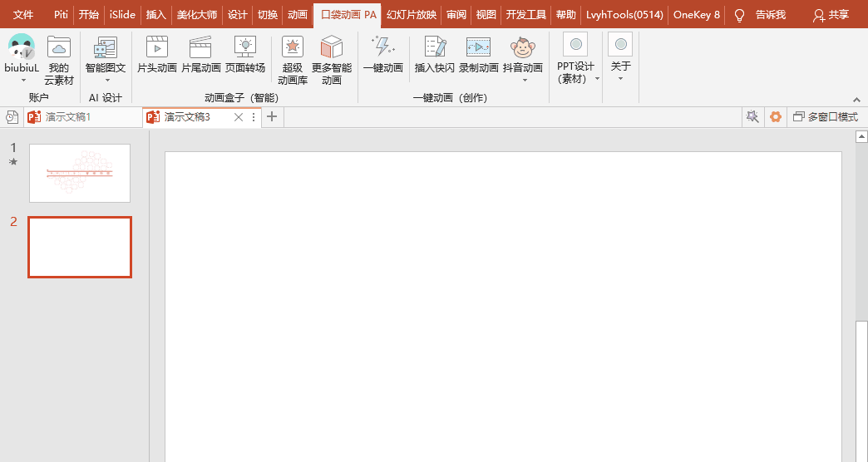Screen dimensions: 868x462
Task: Open PPT设计(素材) button
Action: click(x=575, y=57)
